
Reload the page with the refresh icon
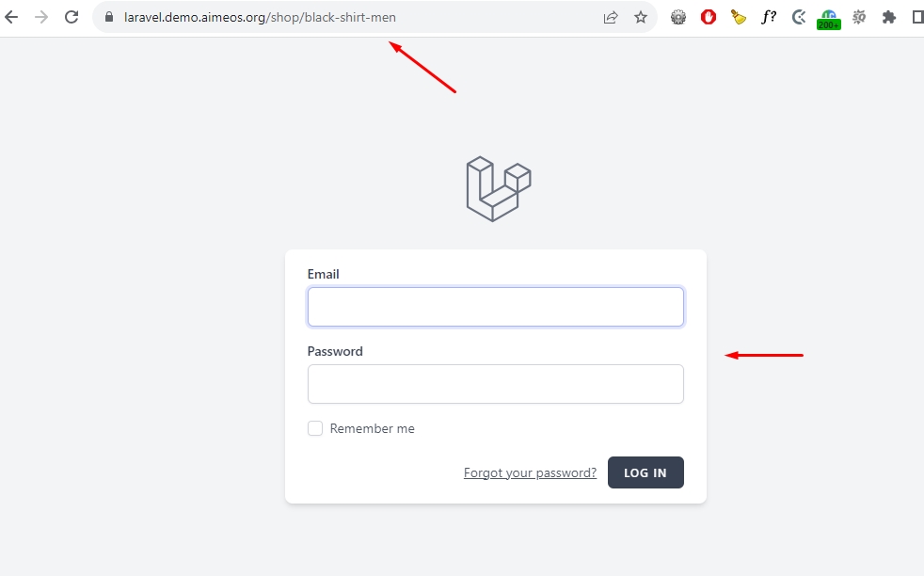point(72,17)
